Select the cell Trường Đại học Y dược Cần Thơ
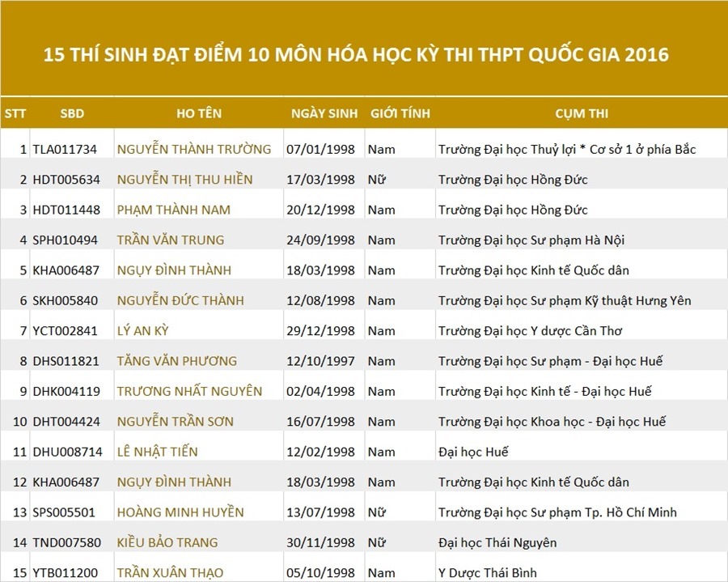The image size is (728, 582). (x=530, y=330)
